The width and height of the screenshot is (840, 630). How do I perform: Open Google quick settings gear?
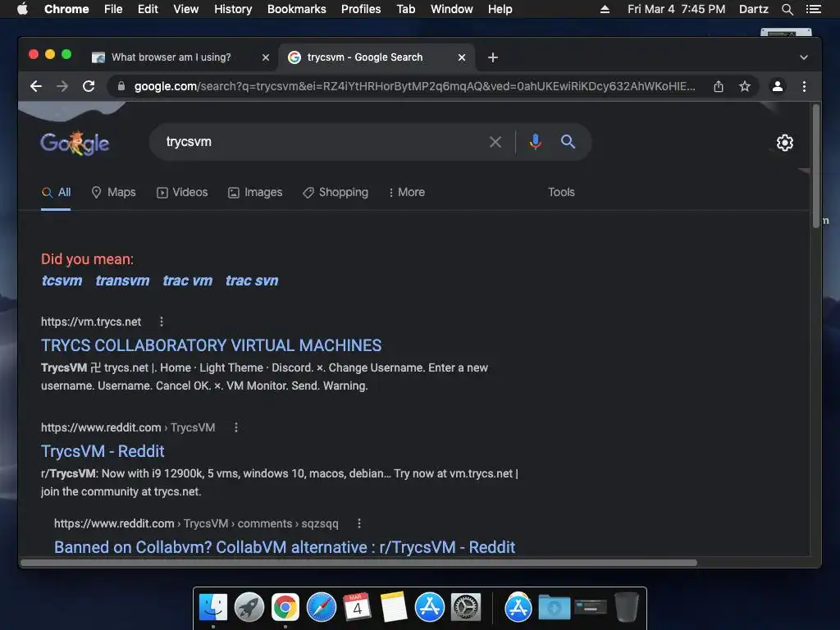coord(785,143)
